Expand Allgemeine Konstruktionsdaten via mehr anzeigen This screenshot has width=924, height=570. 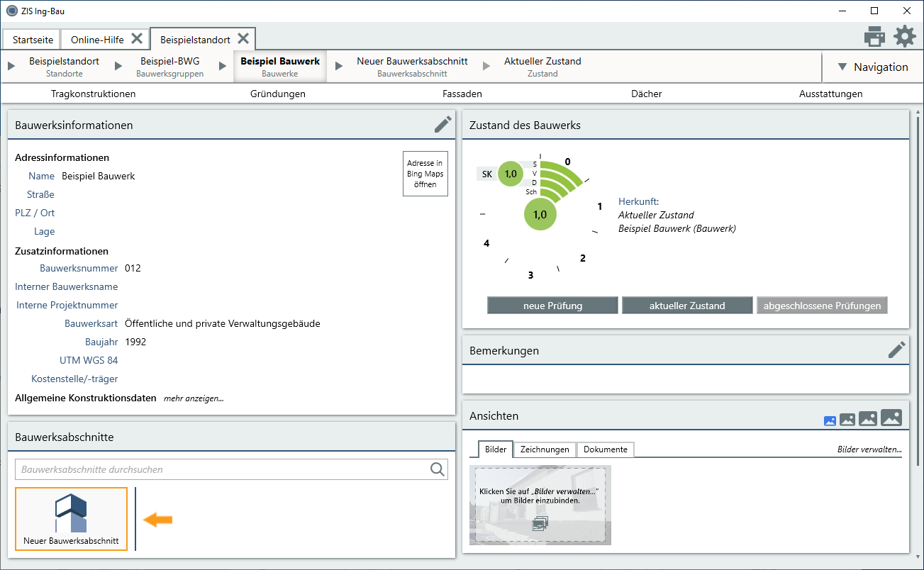click(x=193, y=398)
